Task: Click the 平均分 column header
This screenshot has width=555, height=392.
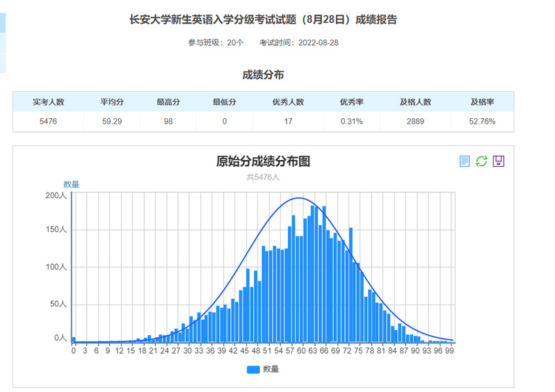Action: tap(111, 102)
